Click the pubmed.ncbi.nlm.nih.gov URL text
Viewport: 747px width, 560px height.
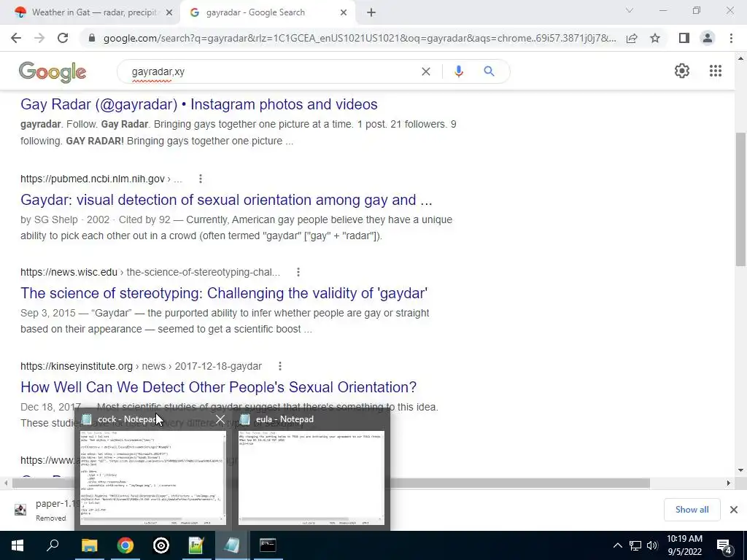coord(93,179)
